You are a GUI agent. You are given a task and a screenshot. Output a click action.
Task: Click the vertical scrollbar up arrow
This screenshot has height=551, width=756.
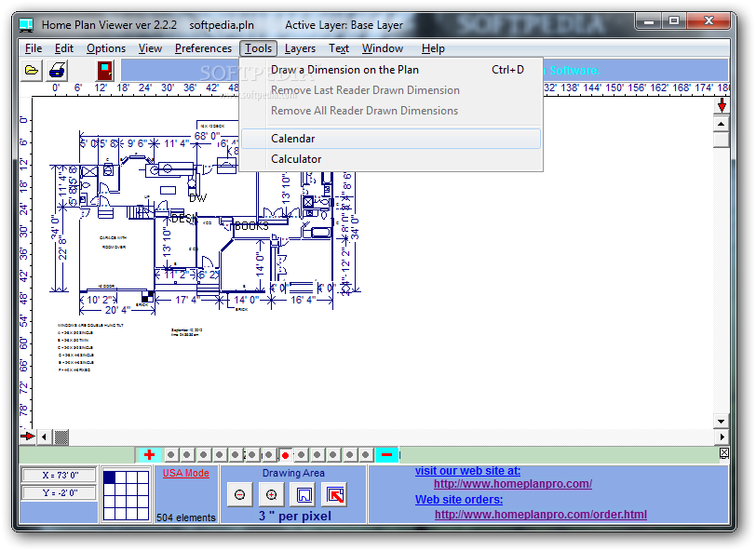[x=722, y=124]
